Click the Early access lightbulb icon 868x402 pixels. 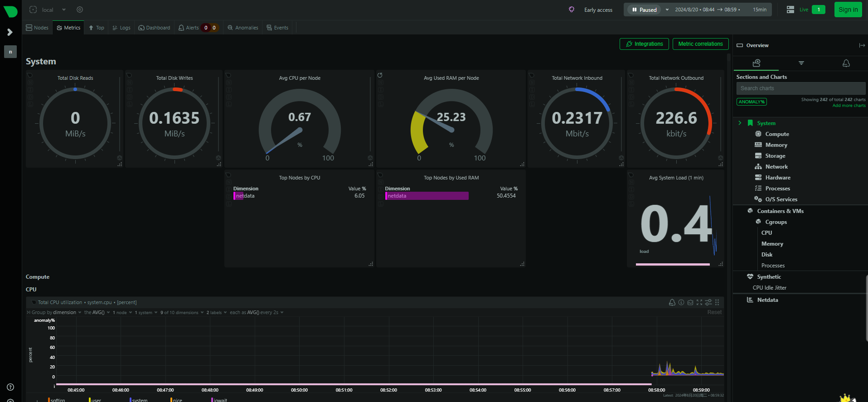pyautogui.click(x=572, y=10)
